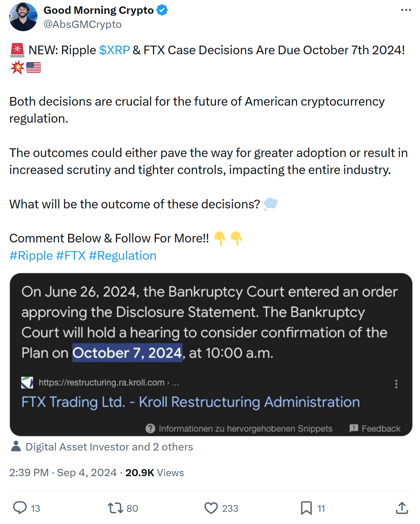Like the tweet with the heart icon
Screen dimensions: 420x524
pyautogui.click(x=211, y=508)
